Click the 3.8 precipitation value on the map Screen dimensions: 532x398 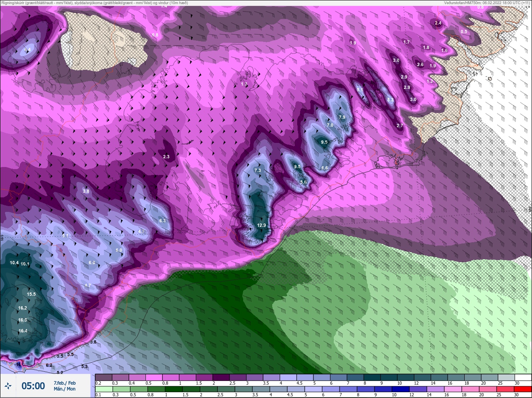click(x=86, y=191)
